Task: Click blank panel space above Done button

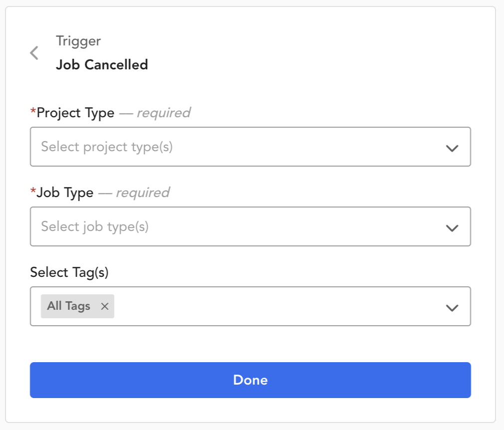Action: (x=251, y=344)
